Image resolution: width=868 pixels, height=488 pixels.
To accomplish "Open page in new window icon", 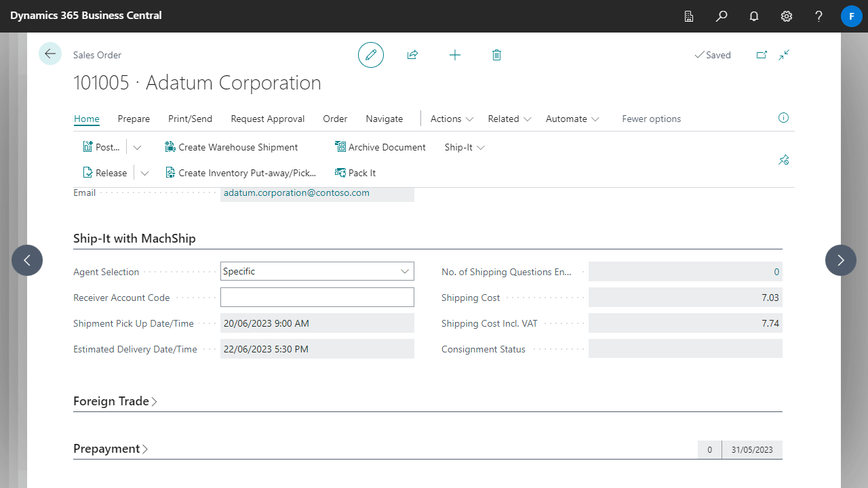I will coord(762,55).
